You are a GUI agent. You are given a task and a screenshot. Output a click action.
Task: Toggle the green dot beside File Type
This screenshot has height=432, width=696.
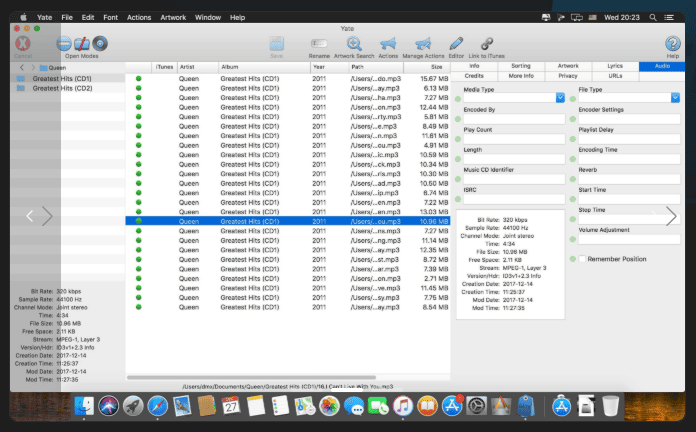[x=573, y=99]
